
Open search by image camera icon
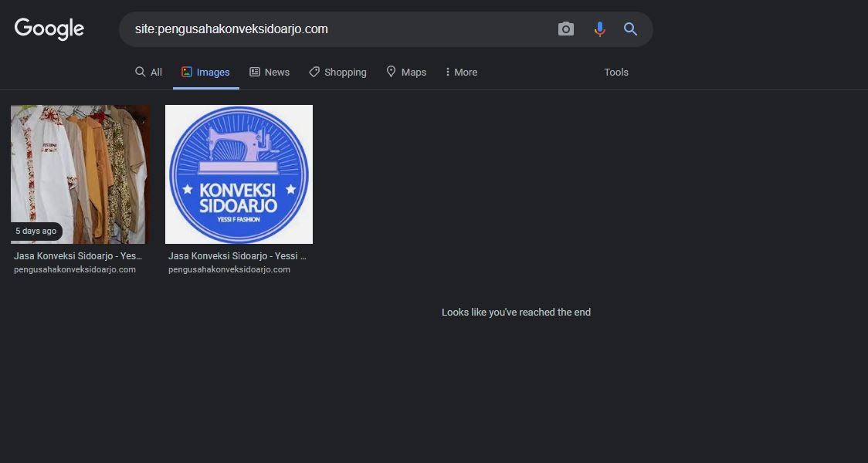pyautogui.click(x=566, y=29)
